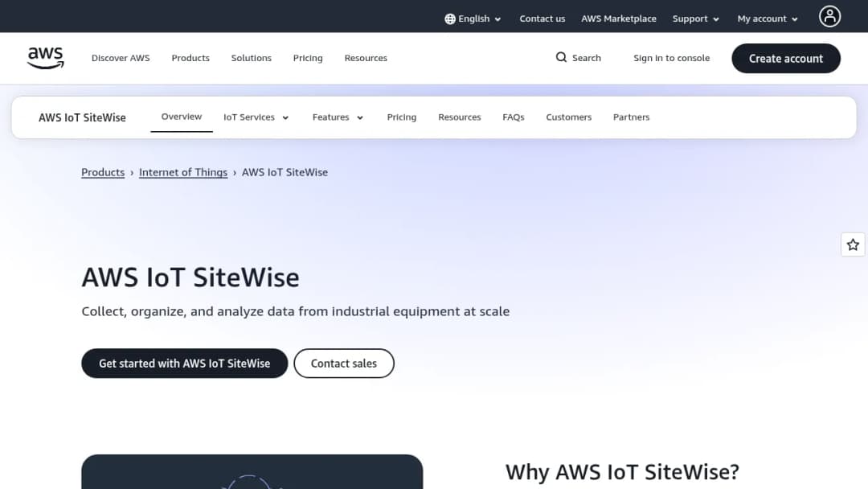The height and width of the screenshot is (489, 868).
Task: Click the globe language icon
Action: click(x=449, y=18)
